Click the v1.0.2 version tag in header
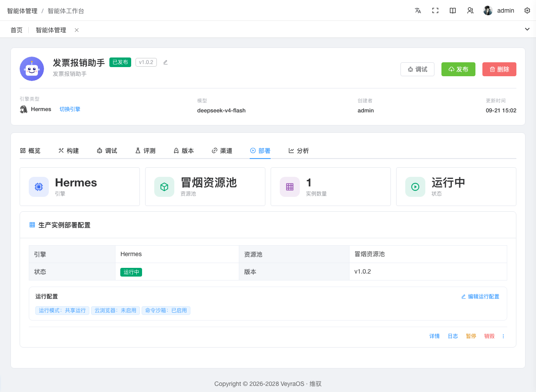Image resolution: width=536 pixels, height=392 pixels. click(146, 62)
